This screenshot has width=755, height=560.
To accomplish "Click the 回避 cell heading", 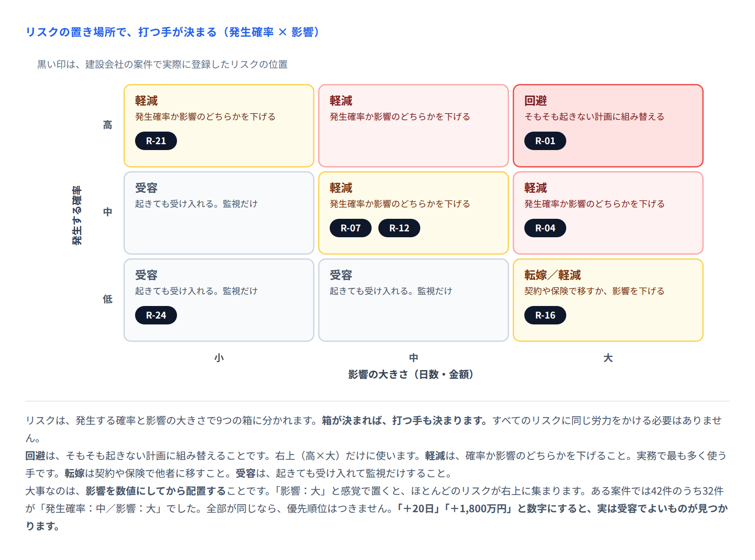I will tap(536, 101).
